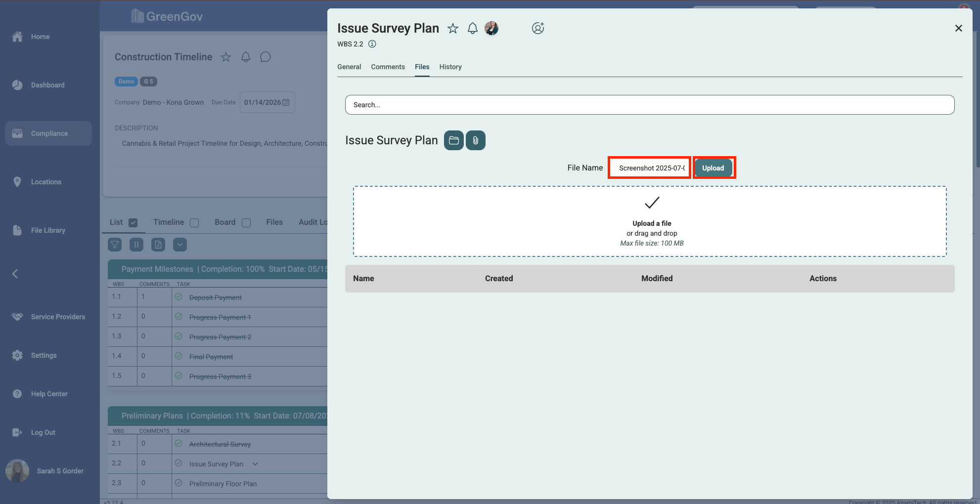980x504 pixels.
Task: Toggle Final Payment completion check
Action: (178, 356)
